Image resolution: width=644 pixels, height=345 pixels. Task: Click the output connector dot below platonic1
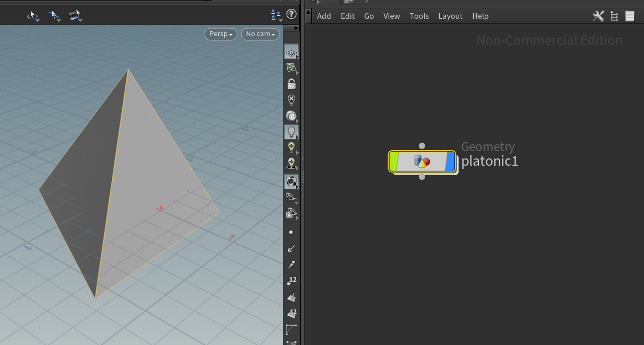(422, 177)
